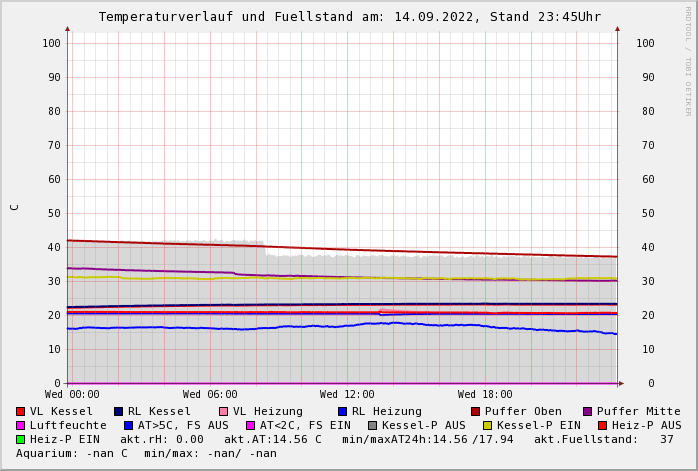Viewport: 698px width, 471px height.
Task: Click the purple Puffer Mitte legend swatch
Action: coord(588,412)
